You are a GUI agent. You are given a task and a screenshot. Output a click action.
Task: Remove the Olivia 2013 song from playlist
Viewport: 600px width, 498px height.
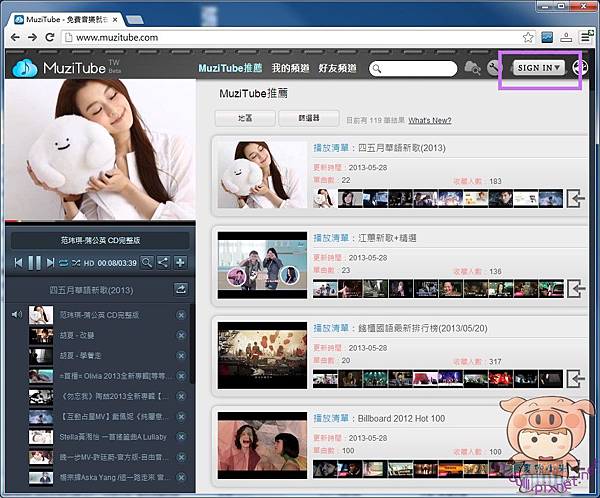tap(181, 376)
